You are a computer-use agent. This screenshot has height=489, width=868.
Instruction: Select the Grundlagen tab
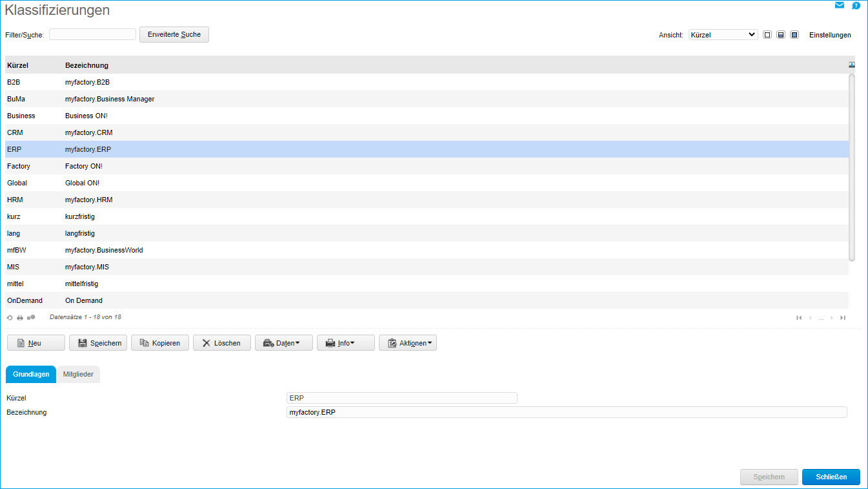31,375
